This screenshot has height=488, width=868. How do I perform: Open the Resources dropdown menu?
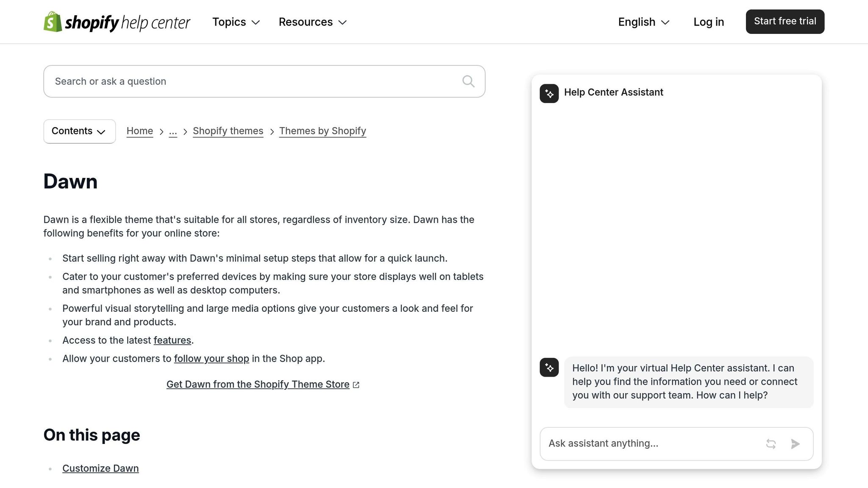point(313,22)
